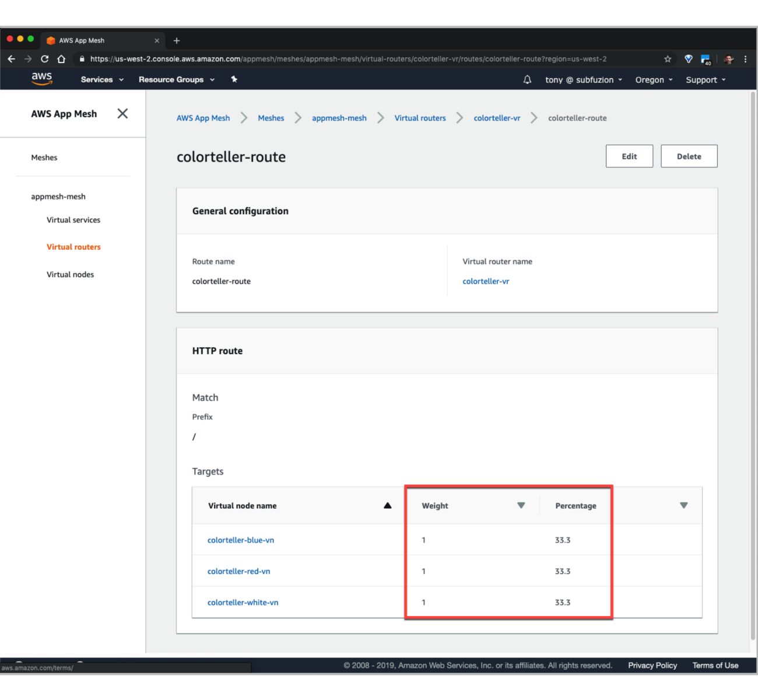Sort targets by Weight column

521,506
